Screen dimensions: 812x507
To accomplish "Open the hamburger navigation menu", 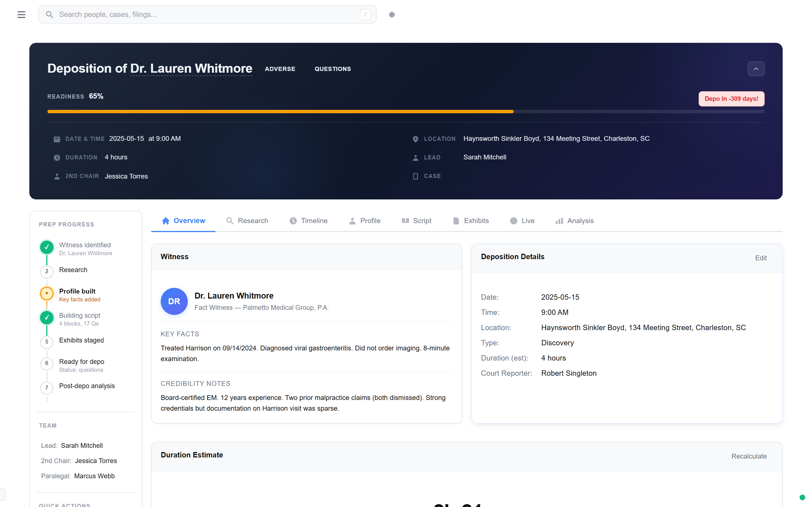I will [21, 14].
